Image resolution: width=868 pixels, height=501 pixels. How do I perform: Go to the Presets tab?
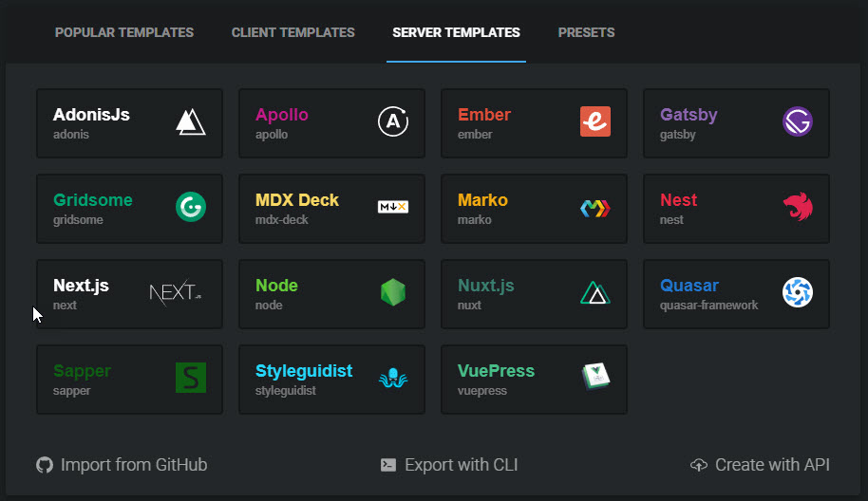(586, 32)
